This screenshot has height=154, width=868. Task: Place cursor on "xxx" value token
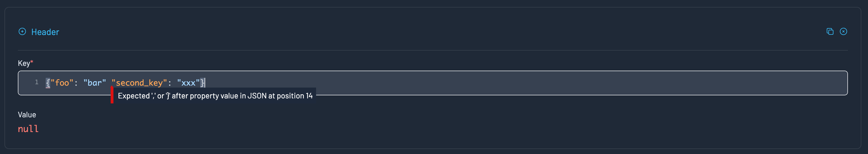(x=188, y=83)
